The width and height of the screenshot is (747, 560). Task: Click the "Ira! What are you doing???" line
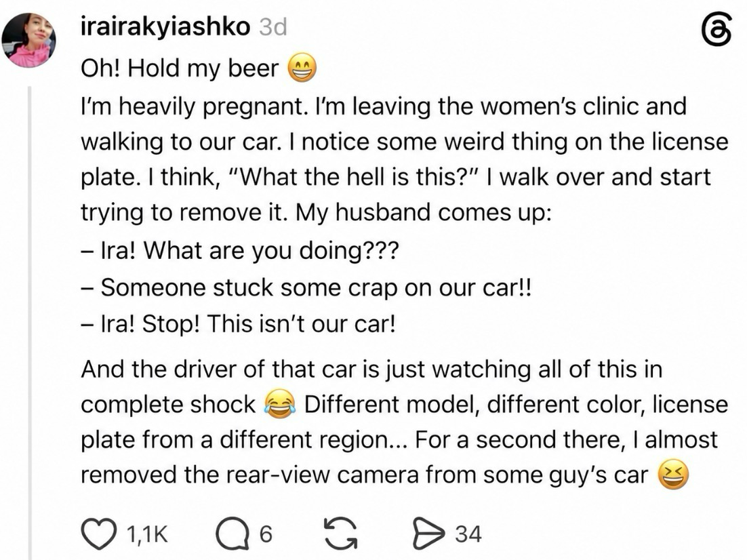tap(240, 249)
